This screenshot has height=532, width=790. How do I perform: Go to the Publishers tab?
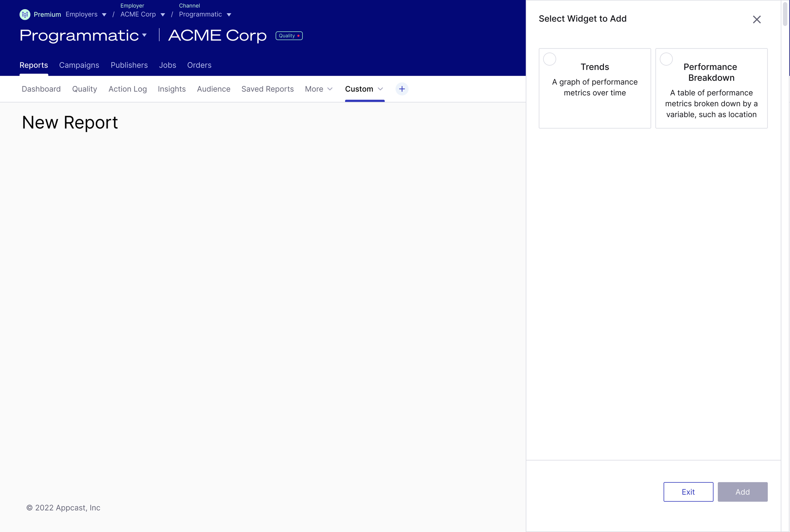click(129, 65)
